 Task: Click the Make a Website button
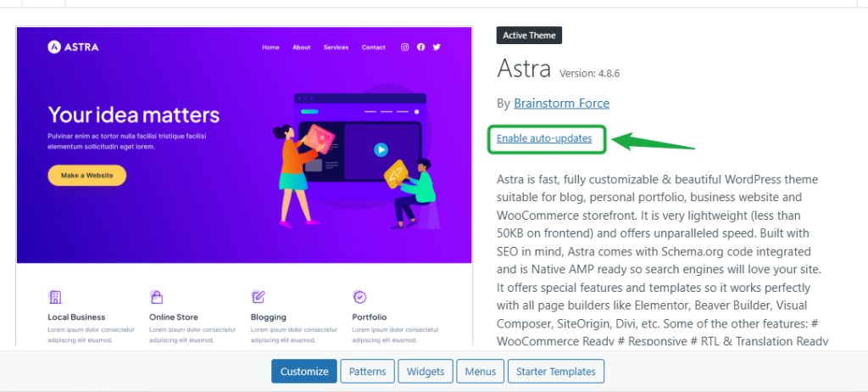[x=86, y=175]
